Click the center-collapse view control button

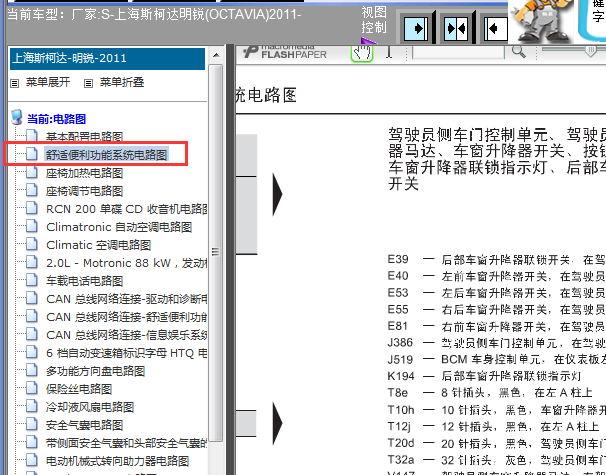(x=456, y=28)
